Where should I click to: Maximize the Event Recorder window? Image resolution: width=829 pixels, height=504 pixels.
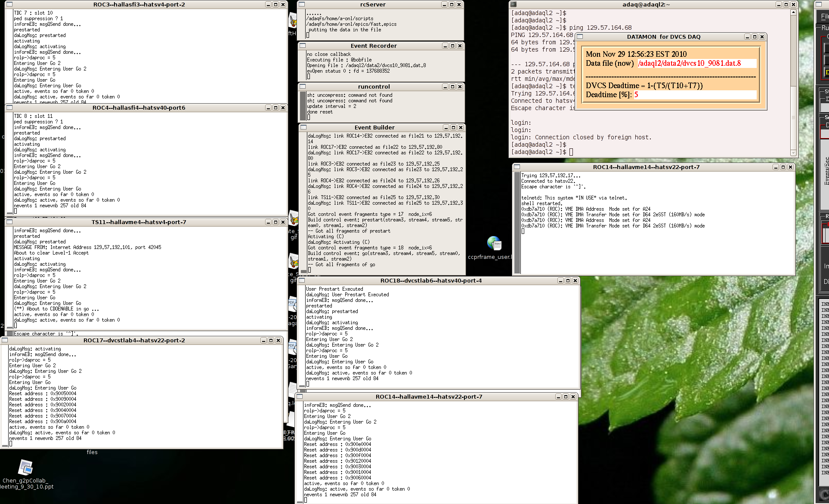[452, 46]
